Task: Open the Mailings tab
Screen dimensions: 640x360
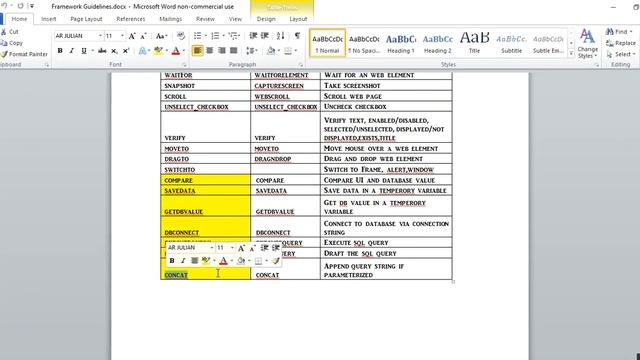Action: [171, 19]
